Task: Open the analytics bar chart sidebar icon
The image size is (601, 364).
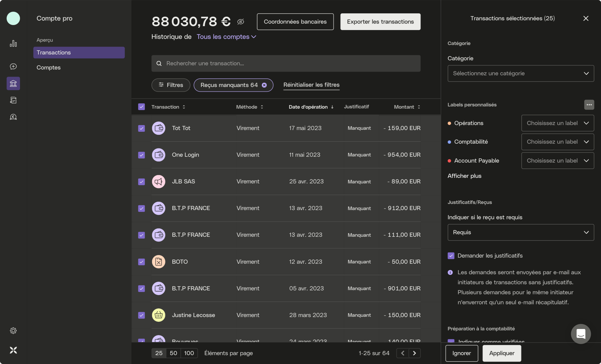Action: click(13, 44)
